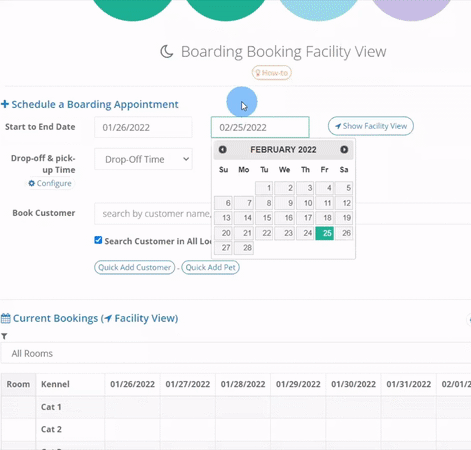This screenshot has width=471, height=450.
Task: Go to previous month in calendar
Action: (223, 150)
